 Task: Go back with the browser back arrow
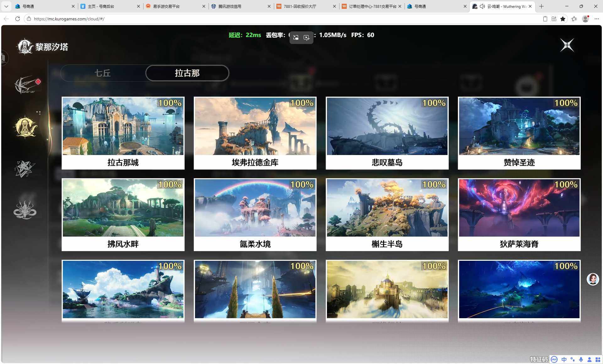click(6, 19)
